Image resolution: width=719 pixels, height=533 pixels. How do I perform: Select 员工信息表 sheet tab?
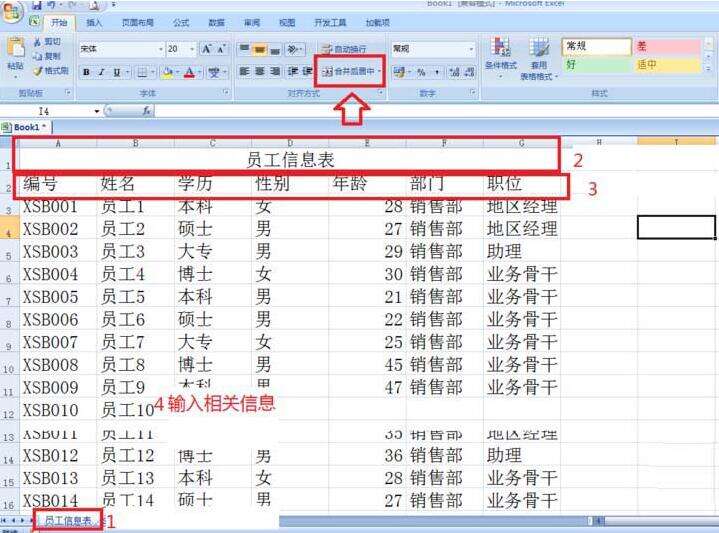68,521
